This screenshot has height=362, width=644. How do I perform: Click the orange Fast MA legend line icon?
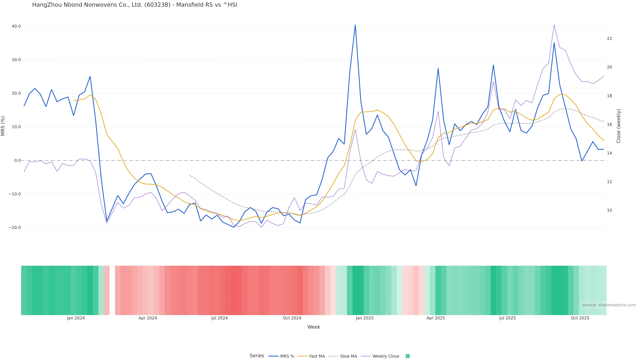[x=303, y=356]
